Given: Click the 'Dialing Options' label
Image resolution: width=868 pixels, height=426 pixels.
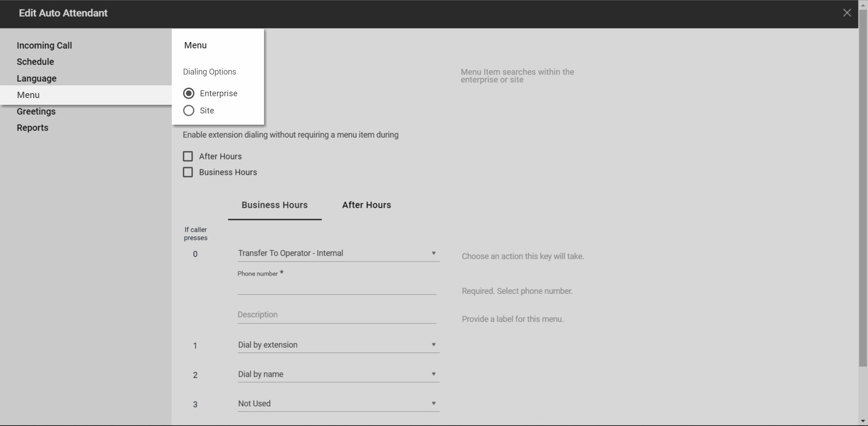Looking at the screenshot, I should tap(209, 72).
